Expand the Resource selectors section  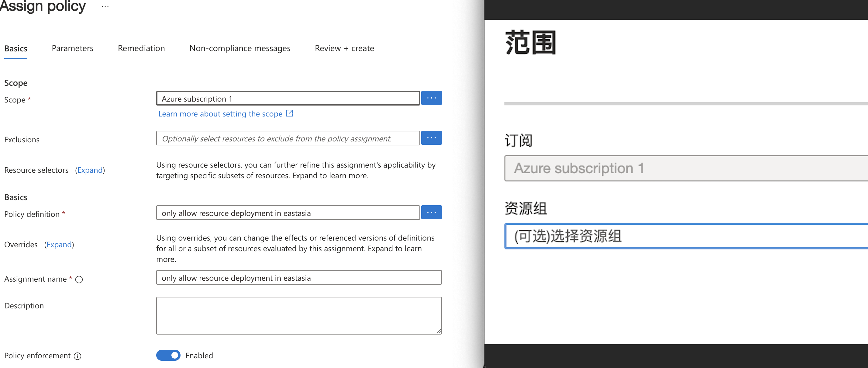(90, 170)
